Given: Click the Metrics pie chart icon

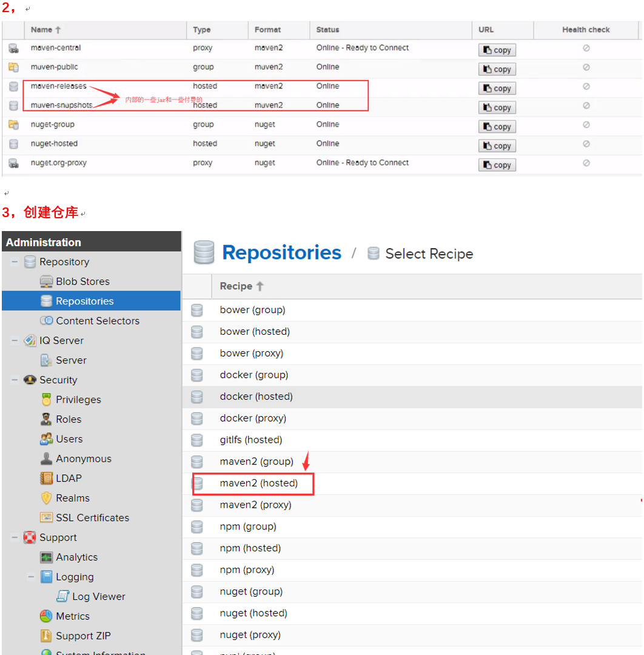Looking at the screenshot, I should point(46,616).
